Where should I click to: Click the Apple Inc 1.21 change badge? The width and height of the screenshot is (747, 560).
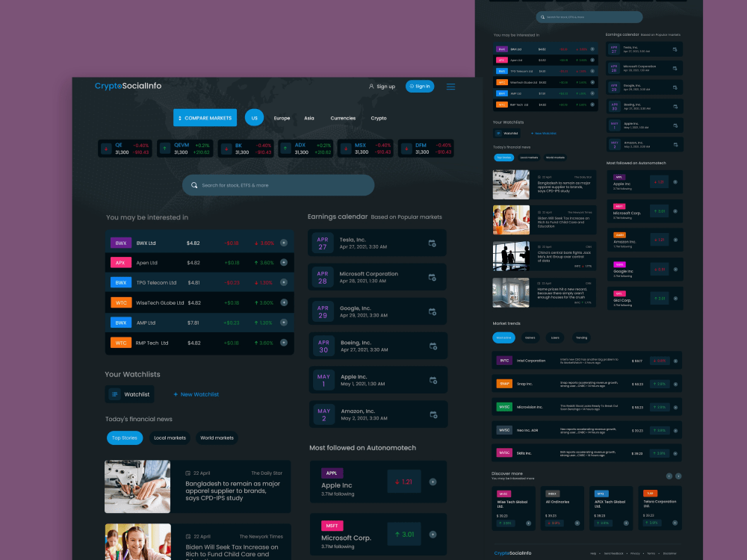pyautogui.click(x=404, y=482)
